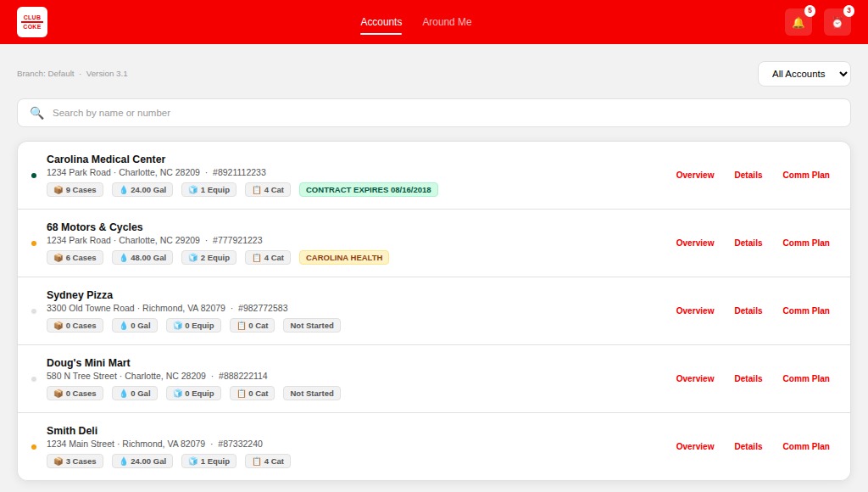868x492 pixels.
Task: Select the Sydney Pizza account name
Action: [80, 294]
